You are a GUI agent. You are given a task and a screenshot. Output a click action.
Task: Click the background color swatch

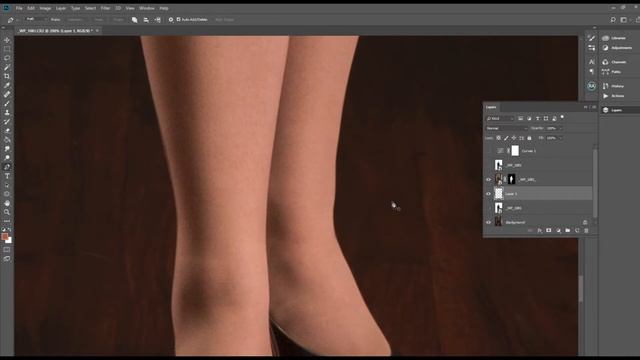[9, 241]
